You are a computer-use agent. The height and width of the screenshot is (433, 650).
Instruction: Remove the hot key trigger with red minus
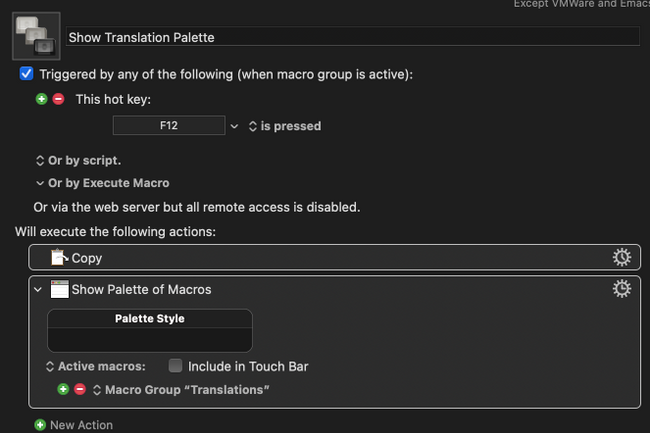click(x=58, y=99)
